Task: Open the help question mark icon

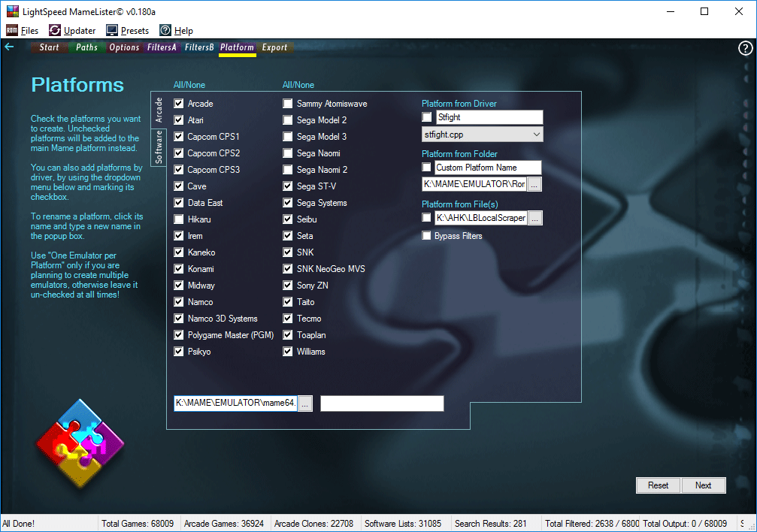Action: [x=745, y=48]
